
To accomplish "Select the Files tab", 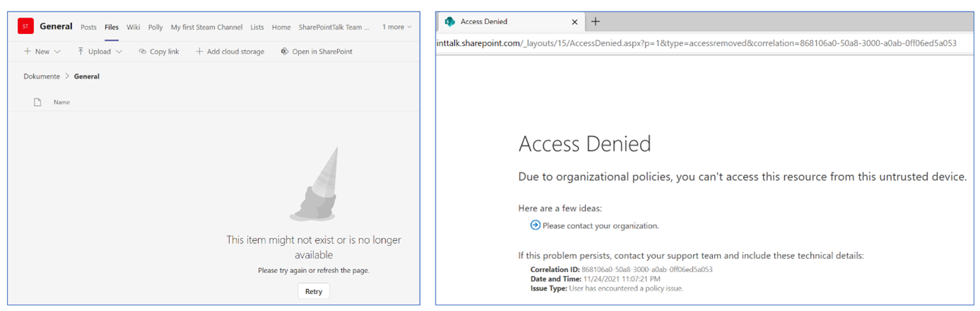I will coord(112,28).
